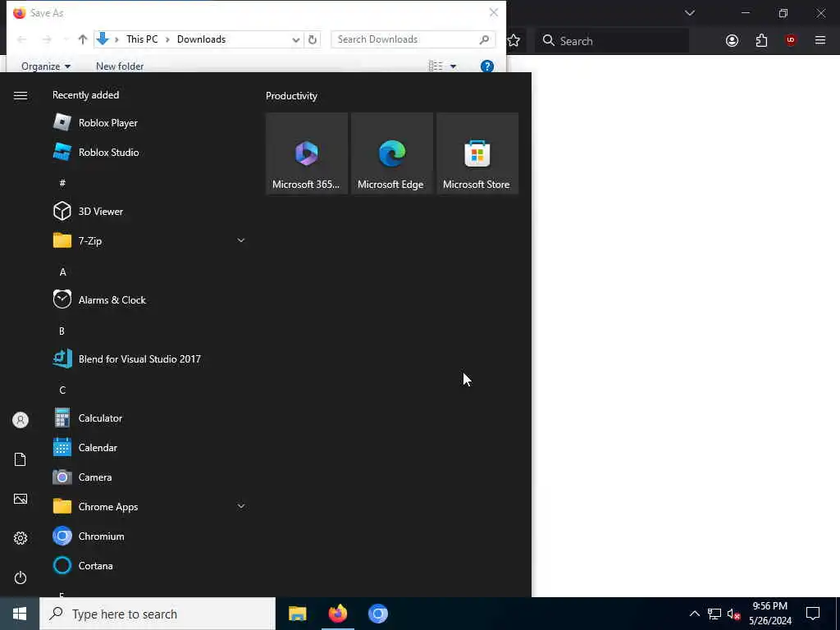Bookmark the page with Firefox star

pyautogui.click(x=514, y=41)
